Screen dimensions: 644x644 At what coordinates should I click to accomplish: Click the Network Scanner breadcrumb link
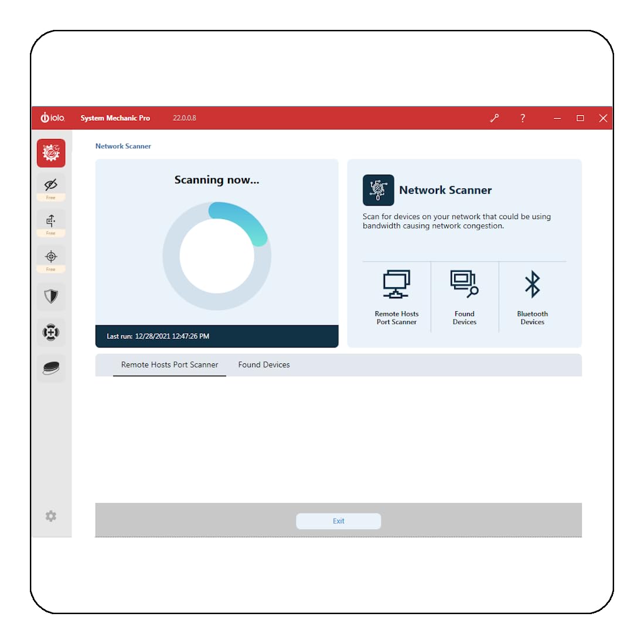click(123, 146)
